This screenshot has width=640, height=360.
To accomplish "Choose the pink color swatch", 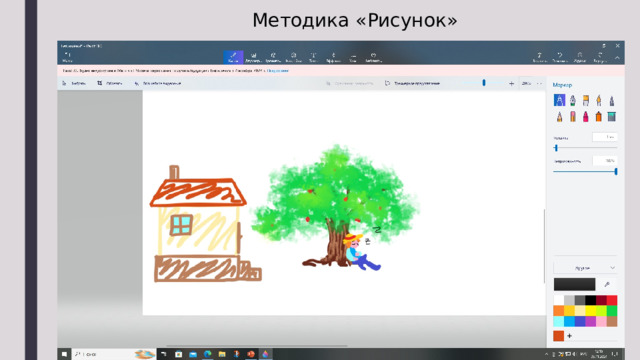I will point(601,321).
